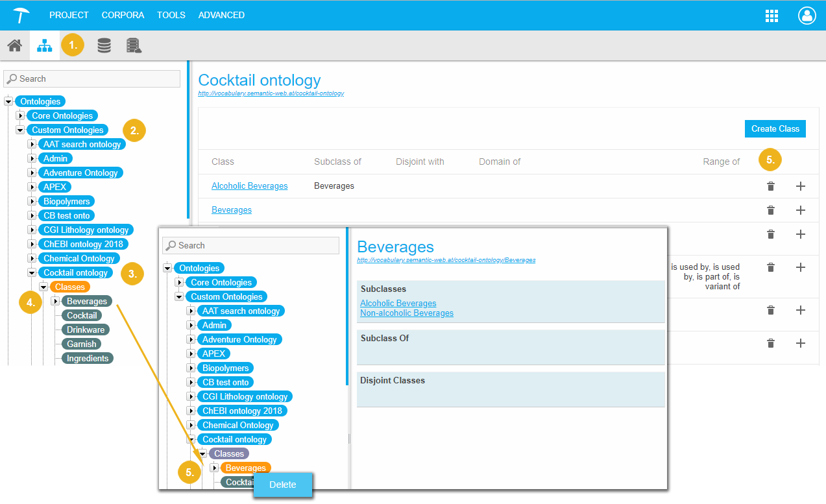Open the ontology hierarchy icon
This screenshot has height=504, width=826.
45,45
